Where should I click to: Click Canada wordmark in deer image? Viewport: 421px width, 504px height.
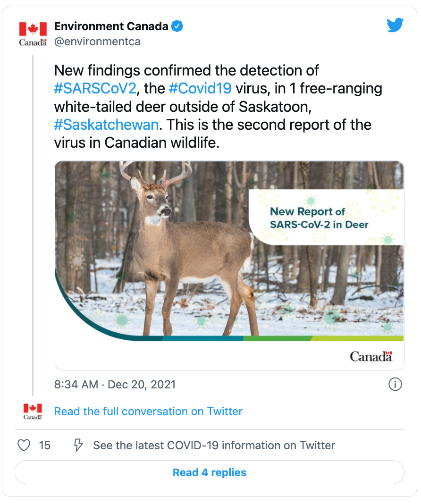tap(371, 356)
